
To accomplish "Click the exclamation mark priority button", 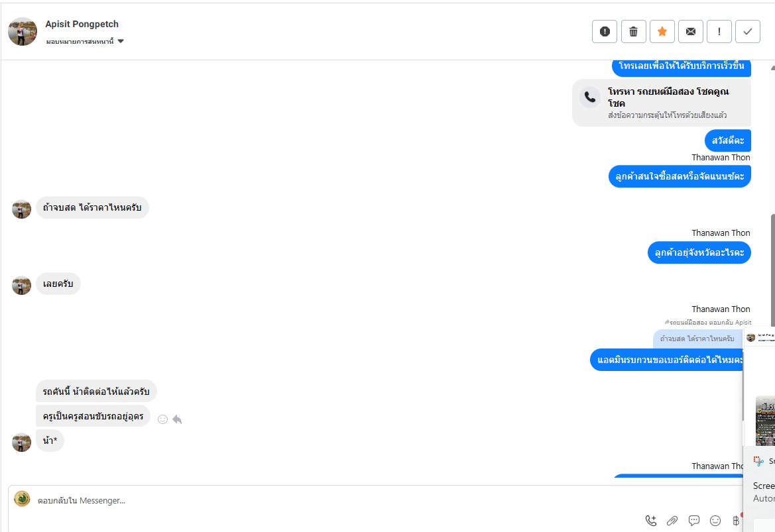I will tap(719, 31).
